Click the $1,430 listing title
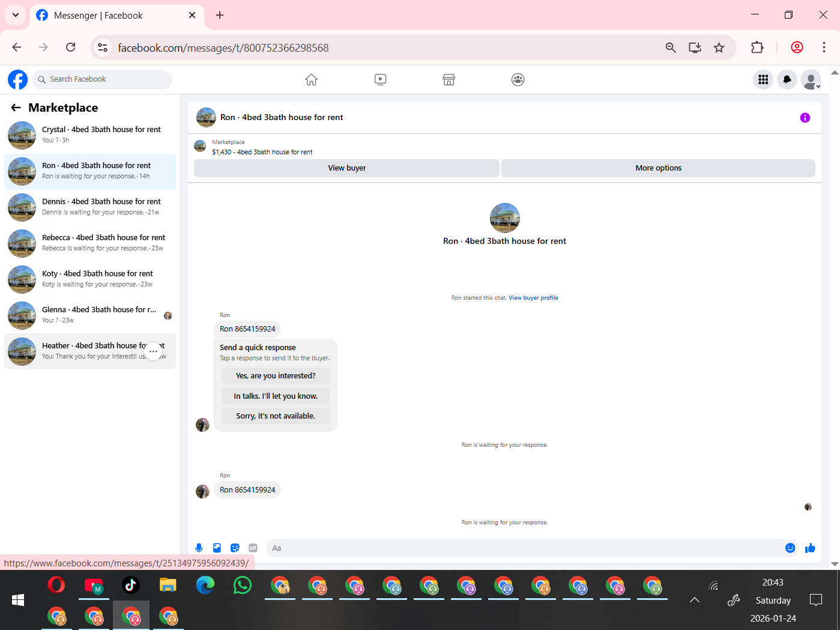This screenshot has height=630, width=840. coord(262,152)
